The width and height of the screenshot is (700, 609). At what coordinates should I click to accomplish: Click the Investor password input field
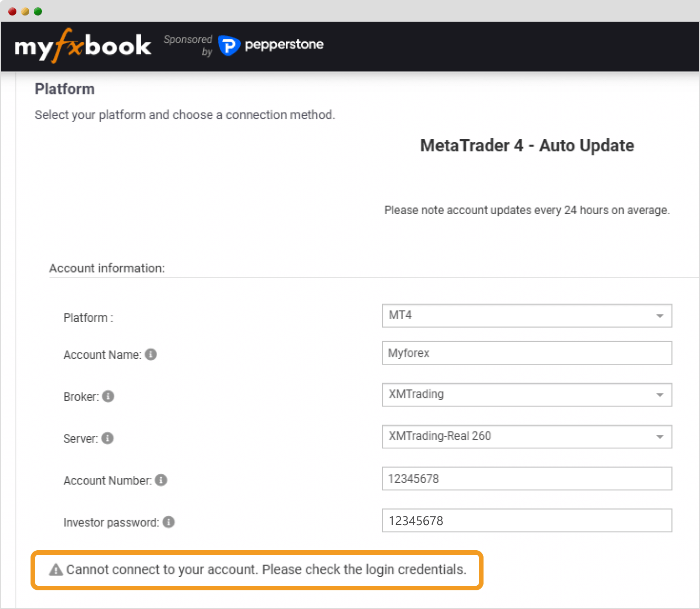pos(527,521)
